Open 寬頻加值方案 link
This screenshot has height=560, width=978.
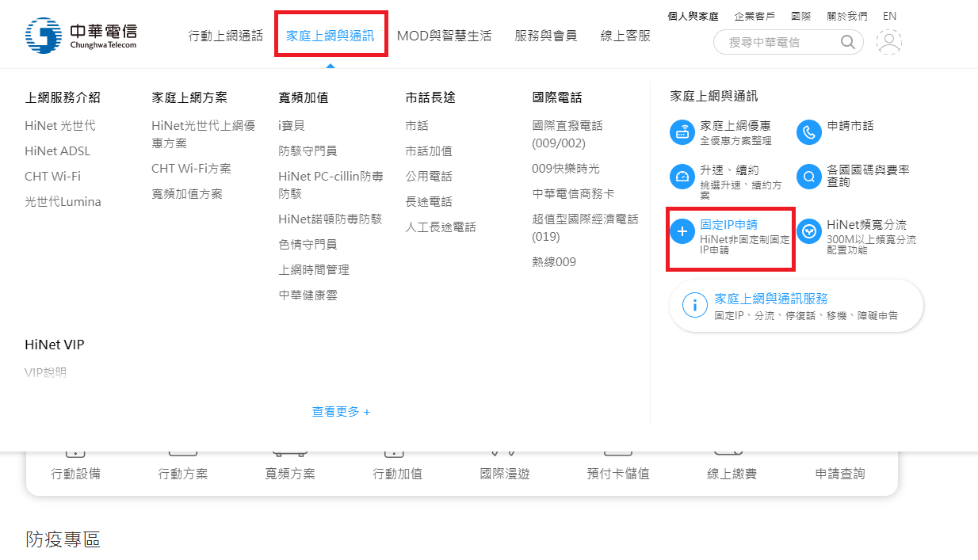tap(187, 194)
